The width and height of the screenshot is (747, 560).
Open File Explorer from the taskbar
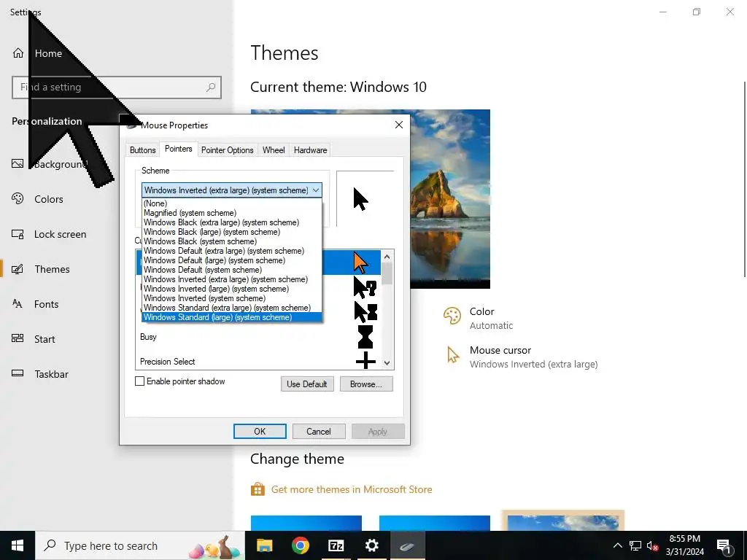[x=264, y=545]
